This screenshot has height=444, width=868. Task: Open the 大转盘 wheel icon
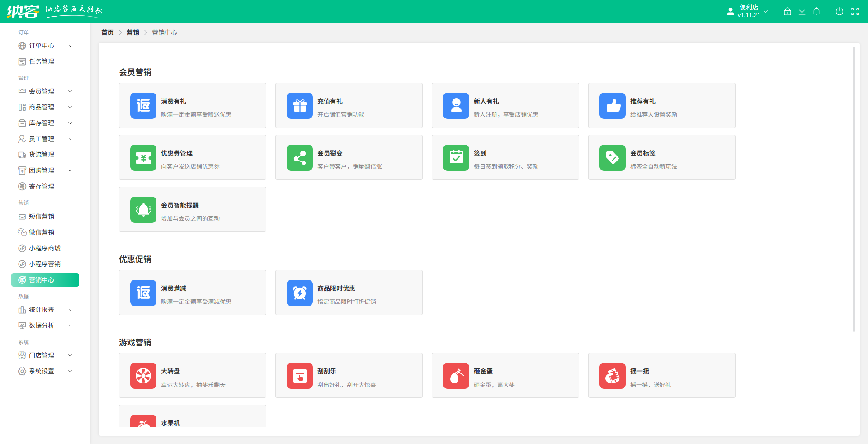143,376
